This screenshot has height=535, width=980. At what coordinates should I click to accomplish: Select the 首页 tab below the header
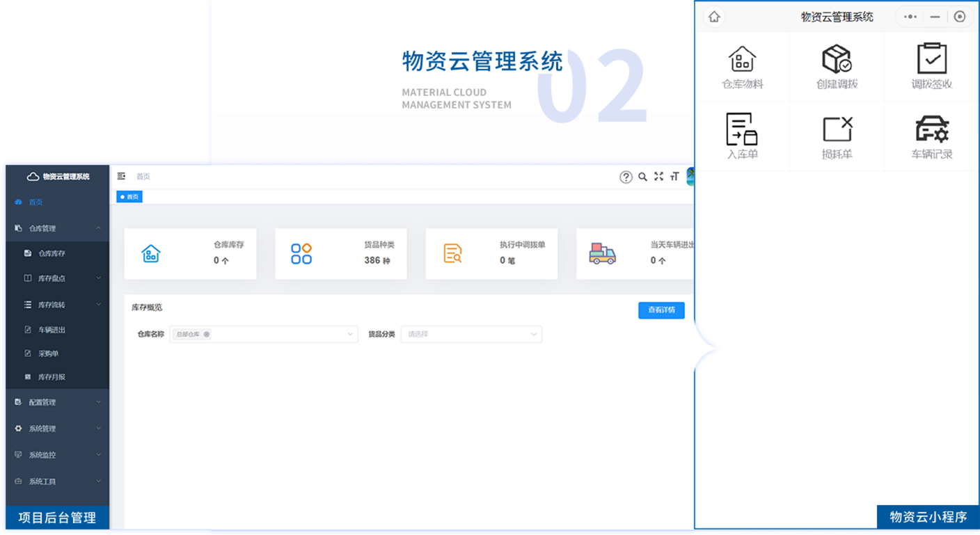tap(129, 197)
